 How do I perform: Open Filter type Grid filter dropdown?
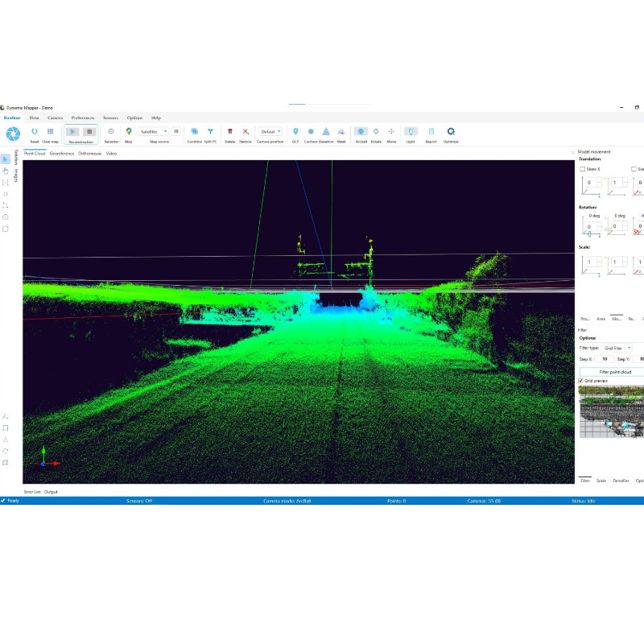pos(617,349)
